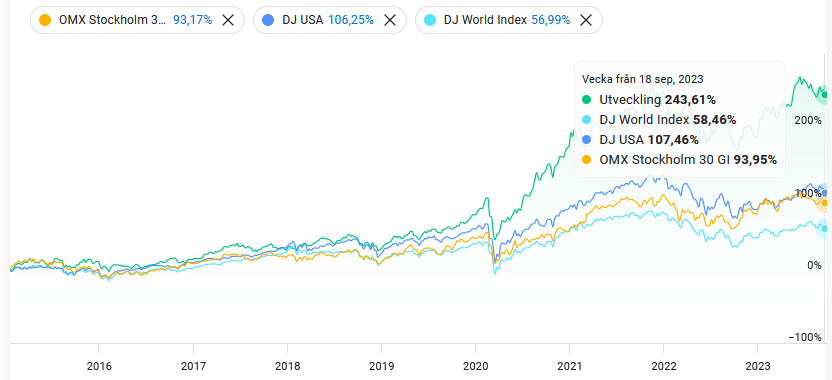
Task: Click the 200% y-axis label
Action: coord(808,120)
